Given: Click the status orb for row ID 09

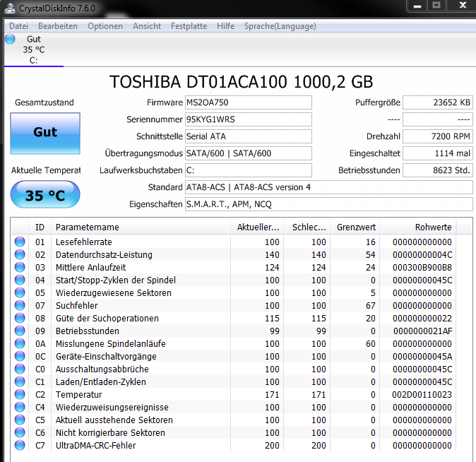Looking at the screenshot, I should (20, 331).
